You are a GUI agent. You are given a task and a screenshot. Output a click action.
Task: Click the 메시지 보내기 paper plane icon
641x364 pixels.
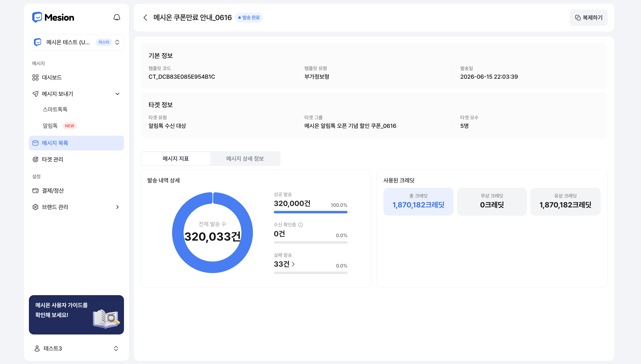(35, 94)
